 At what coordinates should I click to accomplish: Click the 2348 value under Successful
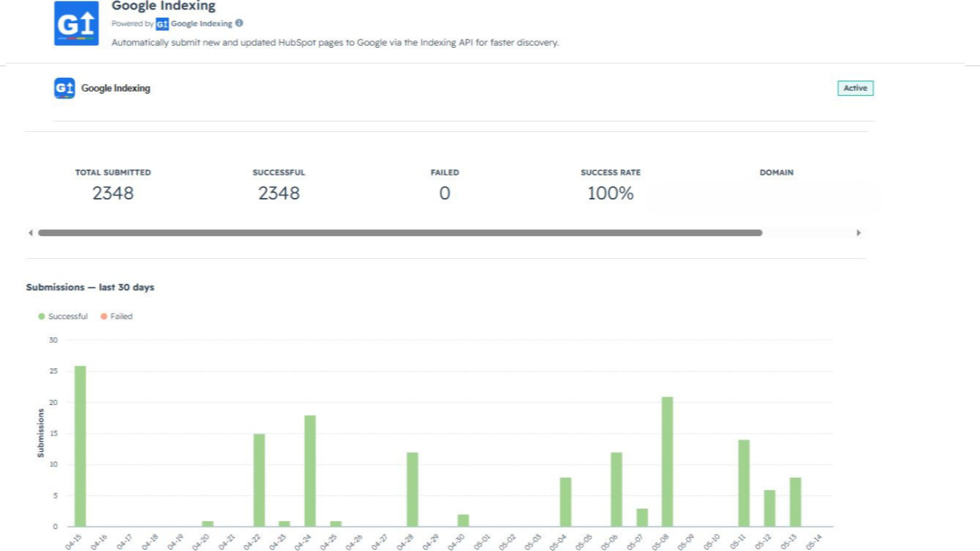[279, 193]
